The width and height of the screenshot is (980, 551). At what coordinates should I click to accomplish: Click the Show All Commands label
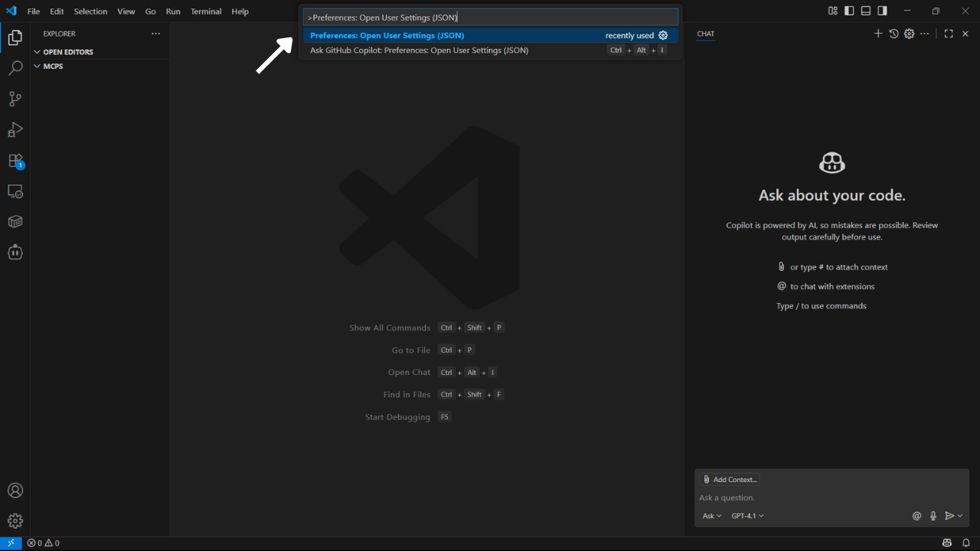pyautogui.click(x=390, y=328)
